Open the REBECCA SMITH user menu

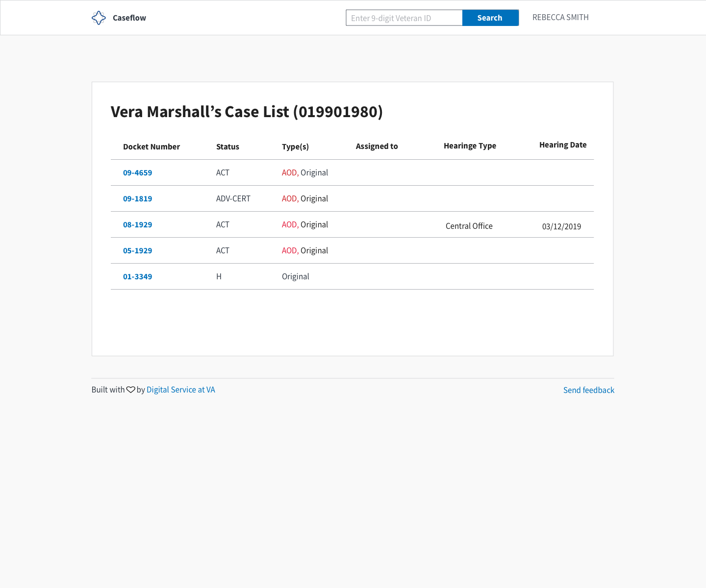(560, 17)
